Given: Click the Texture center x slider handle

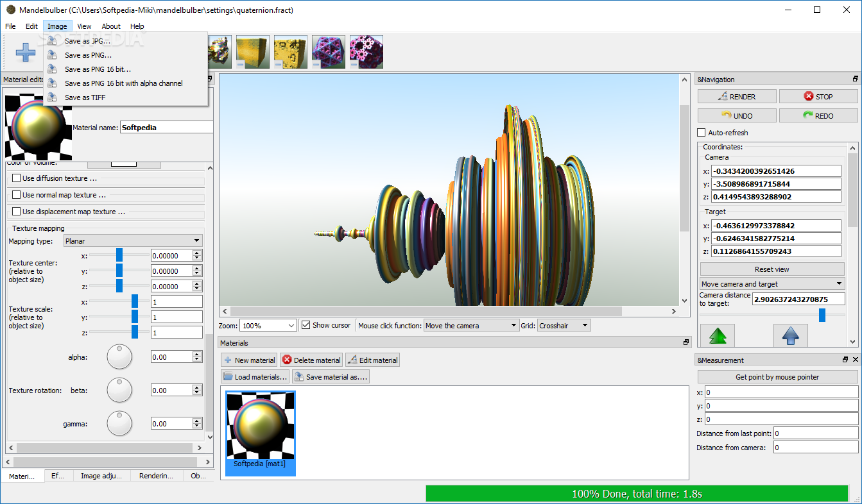Looking at the screenshot, I should tap(119, 255).
